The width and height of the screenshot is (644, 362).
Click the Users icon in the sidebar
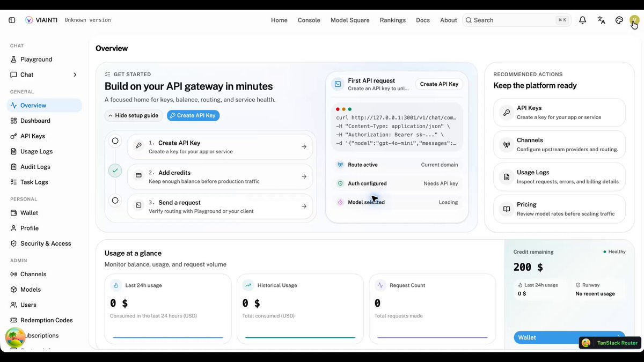point(14,305)
